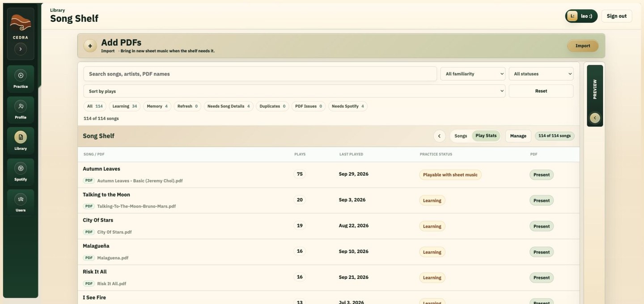The height and width of the screenshot is (304, 644).
Task: Click the Cedra logo icon
Action: click(x=21, y=22)
